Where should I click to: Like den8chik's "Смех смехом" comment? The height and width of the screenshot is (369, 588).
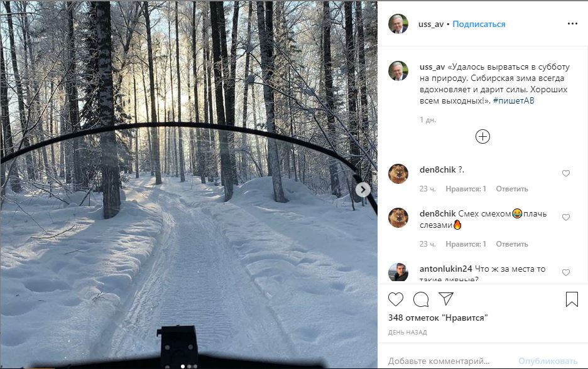pos(566,218)
